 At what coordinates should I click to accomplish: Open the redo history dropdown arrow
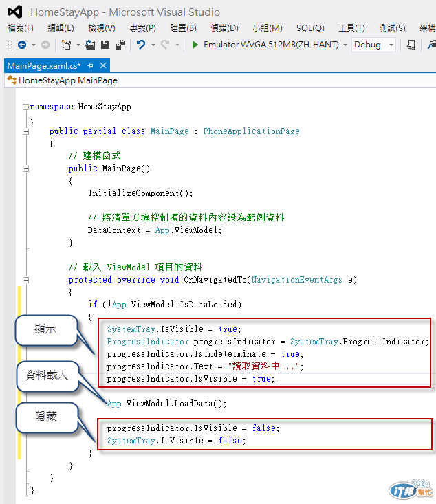pos(177,45)
